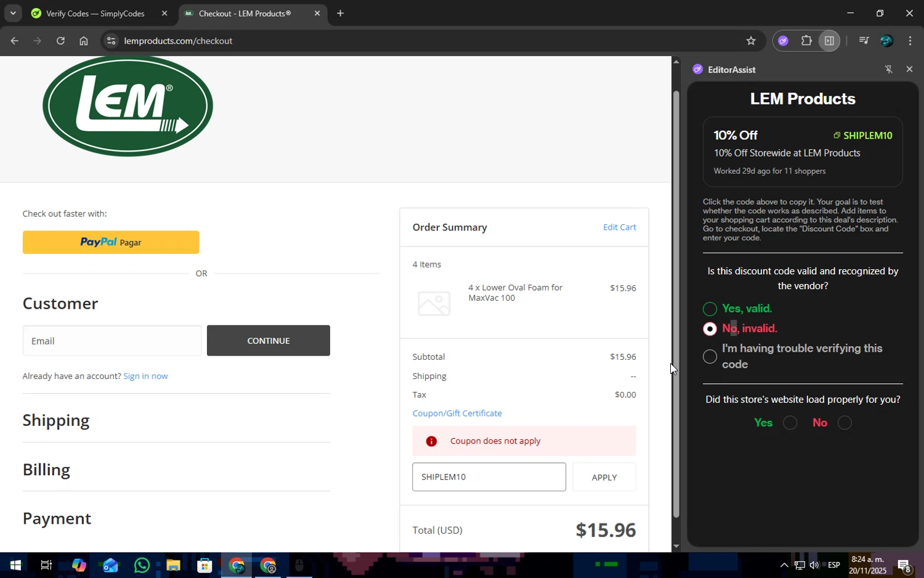Click the product image placeholder thumbnail
The height and width of the screenshot is (578, 924).
click(434, 303)
